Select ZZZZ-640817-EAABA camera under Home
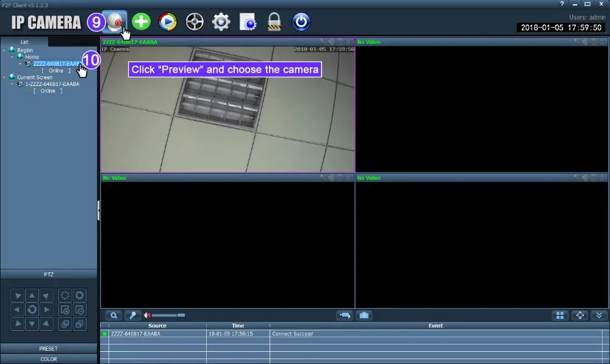610x364 pixels. click(56, 64)
